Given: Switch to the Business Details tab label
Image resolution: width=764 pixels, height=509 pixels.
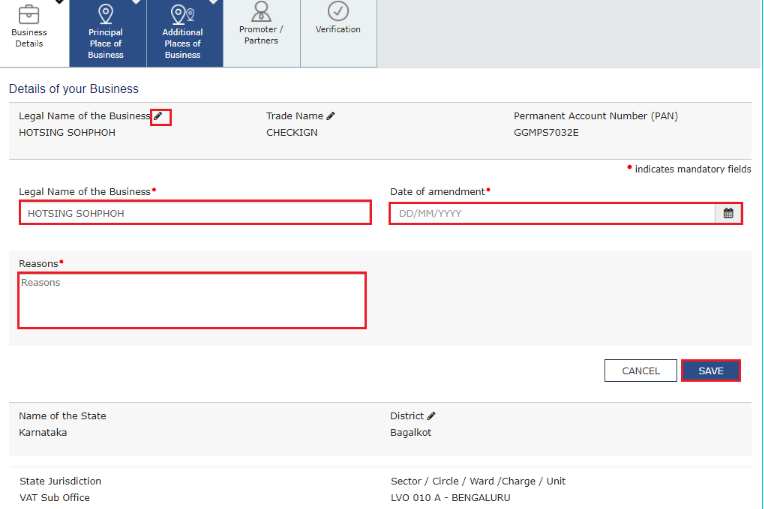Looking at the screenshot, I should click(x=29, y=38).
